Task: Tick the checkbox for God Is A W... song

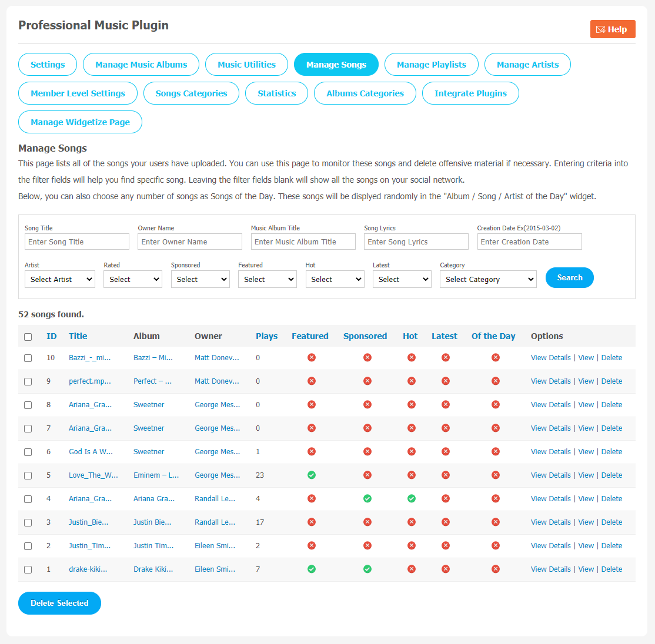Action: 28,452
